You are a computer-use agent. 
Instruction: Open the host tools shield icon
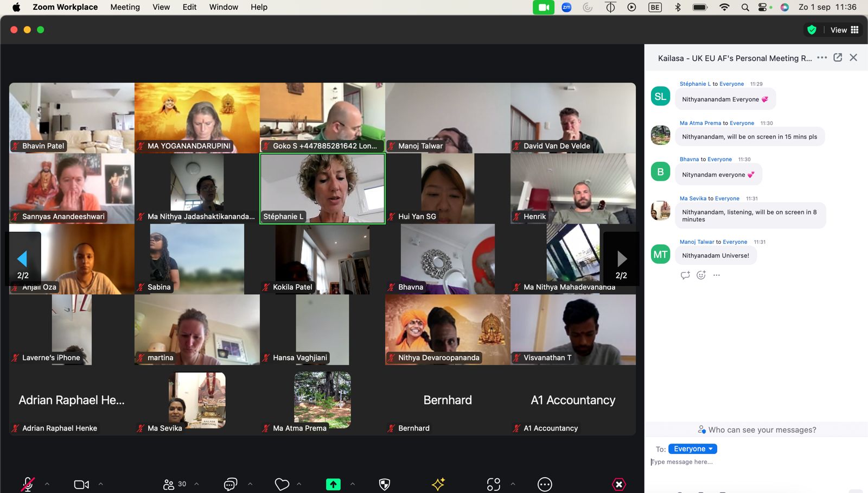tap(385, 484)
